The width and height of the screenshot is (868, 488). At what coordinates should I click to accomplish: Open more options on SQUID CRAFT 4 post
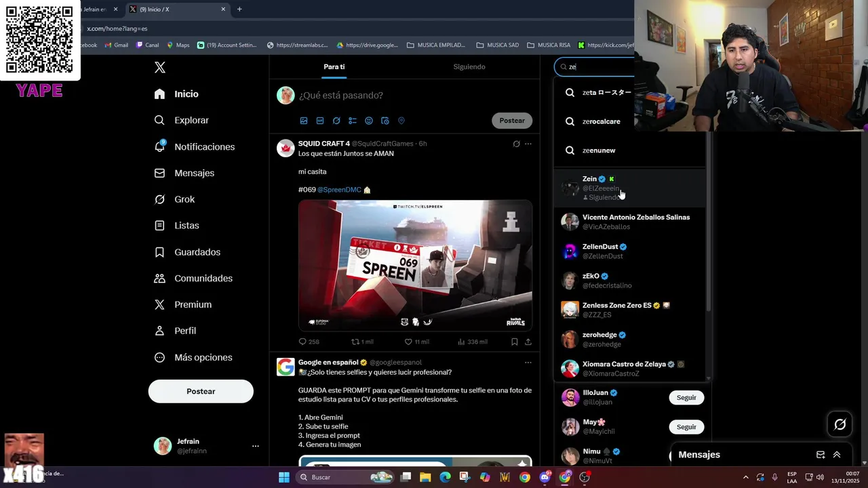tap(528, 144)
